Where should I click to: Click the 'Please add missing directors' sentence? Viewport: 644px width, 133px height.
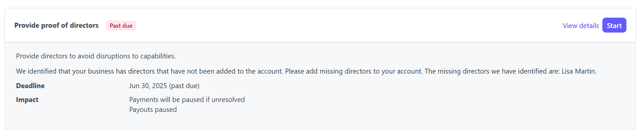tap(354, 71)
